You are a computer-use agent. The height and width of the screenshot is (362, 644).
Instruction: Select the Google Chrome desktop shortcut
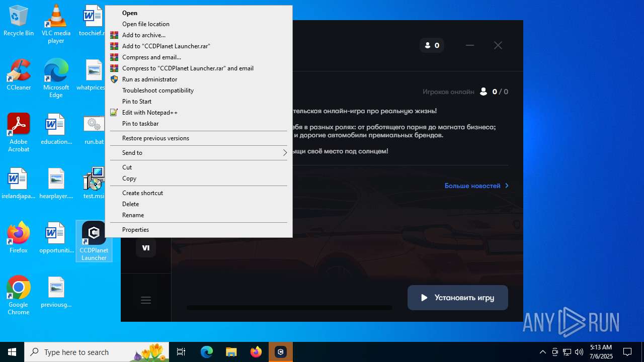[19, 296]
